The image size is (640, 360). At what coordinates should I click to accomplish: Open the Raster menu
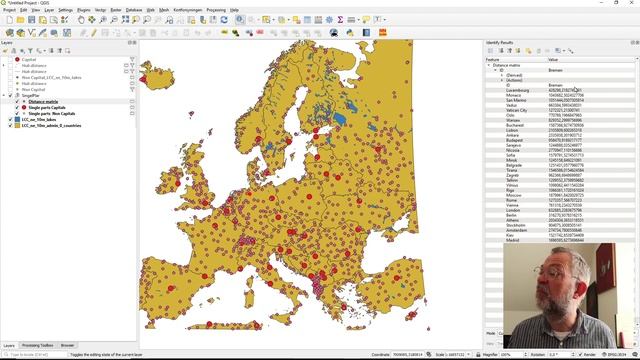(116, 10)
